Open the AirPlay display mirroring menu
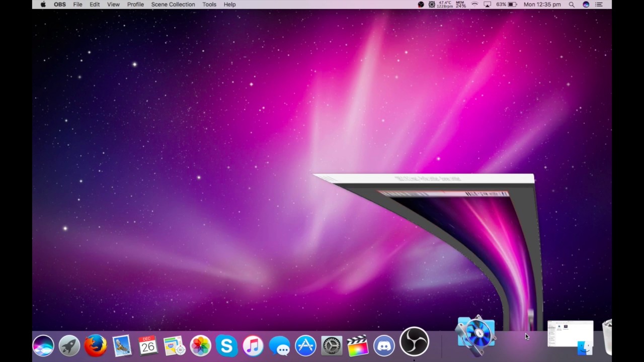The height and width of the screenshot is (362, 644). [487, 4]
